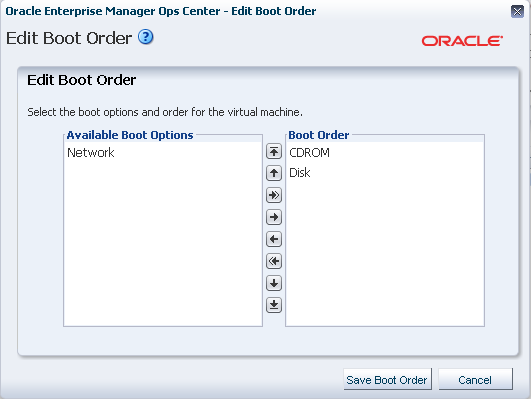Click the Save Boot Order button
The height and width of the screenshot is (399, 531).
[x=387, y=379]
